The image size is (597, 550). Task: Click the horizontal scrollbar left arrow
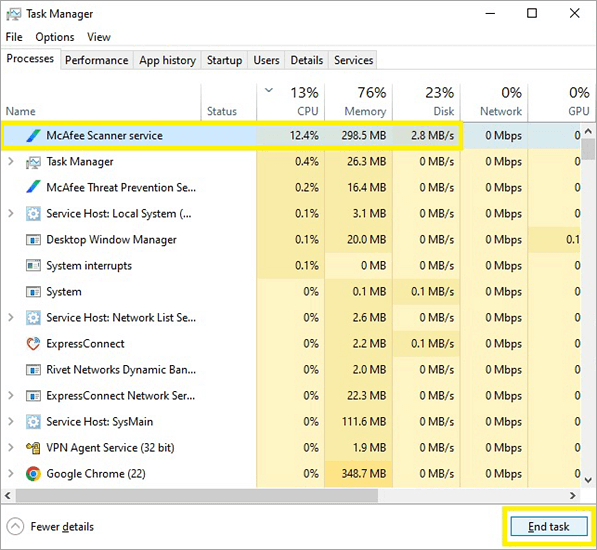(x=8, y=495)
